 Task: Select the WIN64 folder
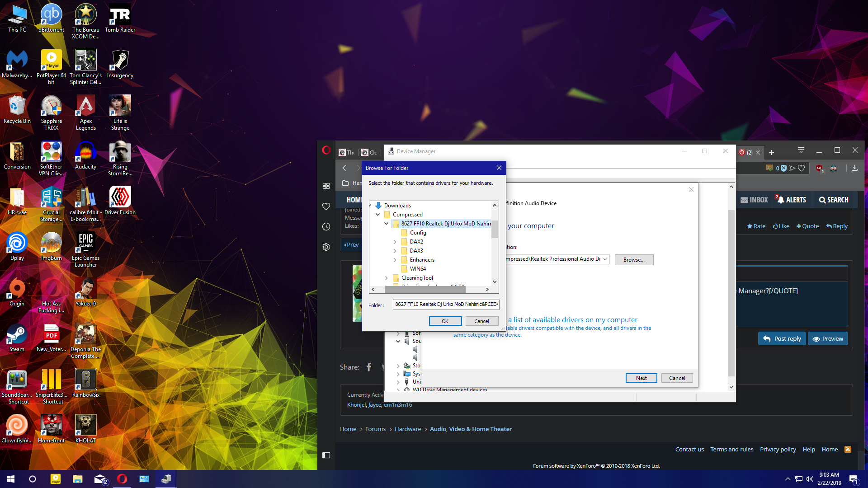point(418,269)
